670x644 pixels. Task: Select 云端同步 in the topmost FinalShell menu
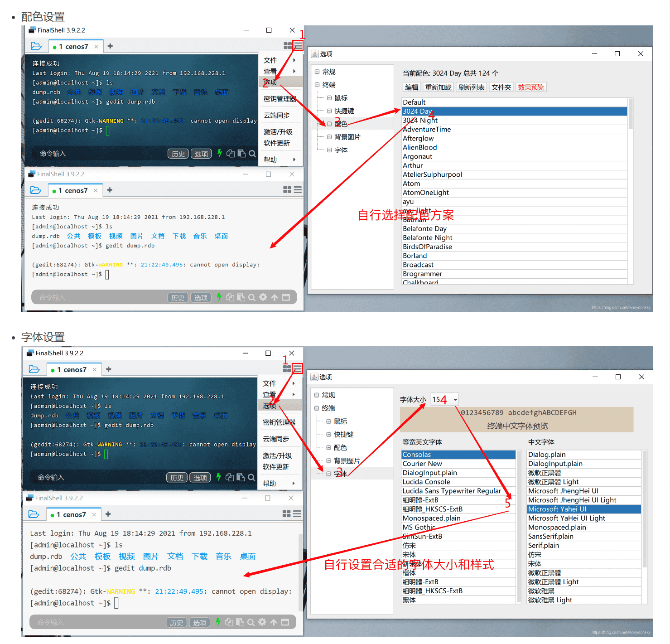point(277,116)
